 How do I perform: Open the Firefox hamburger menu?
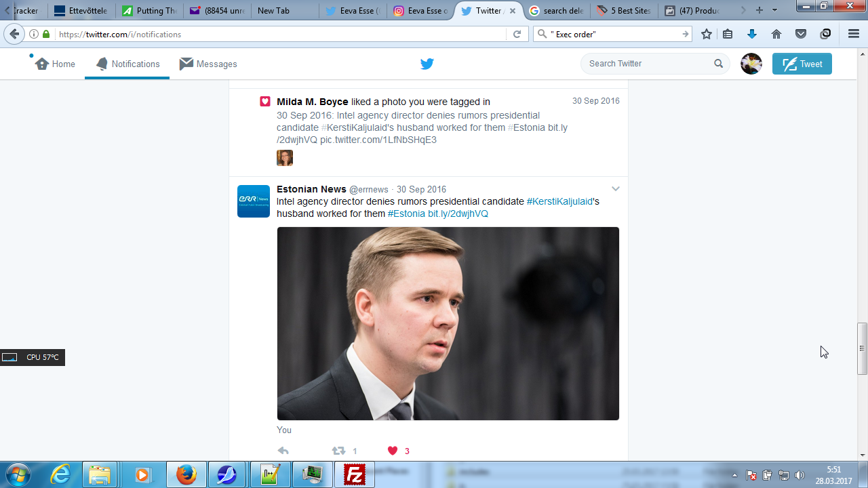point(854,34)
